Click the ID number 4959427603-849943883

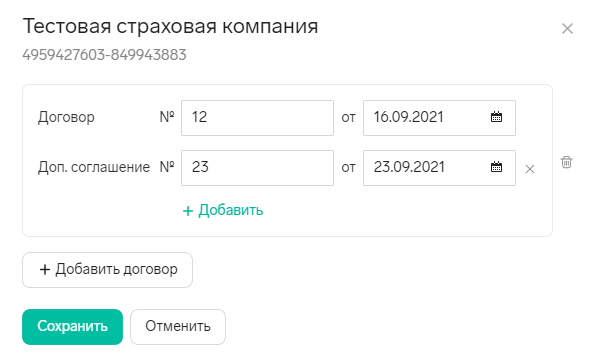coord(104,55)
